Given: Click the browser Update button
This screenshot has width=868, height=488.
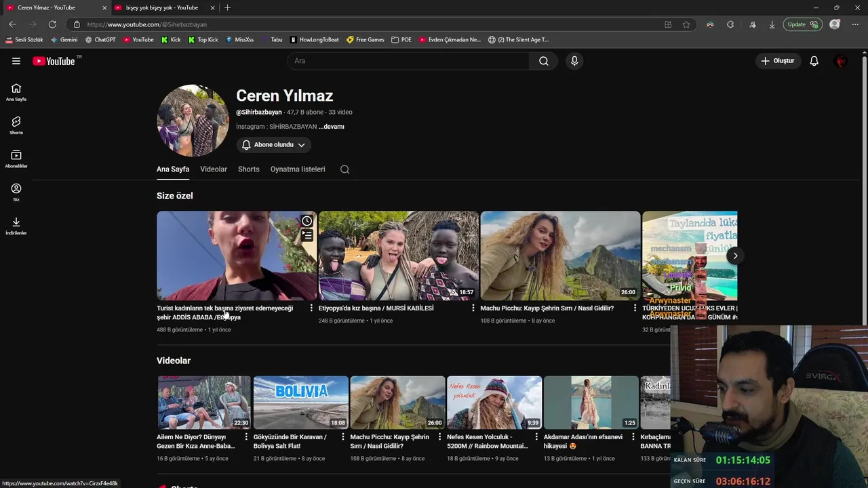Looking at the screenshot, I should (x=803, y=24).
